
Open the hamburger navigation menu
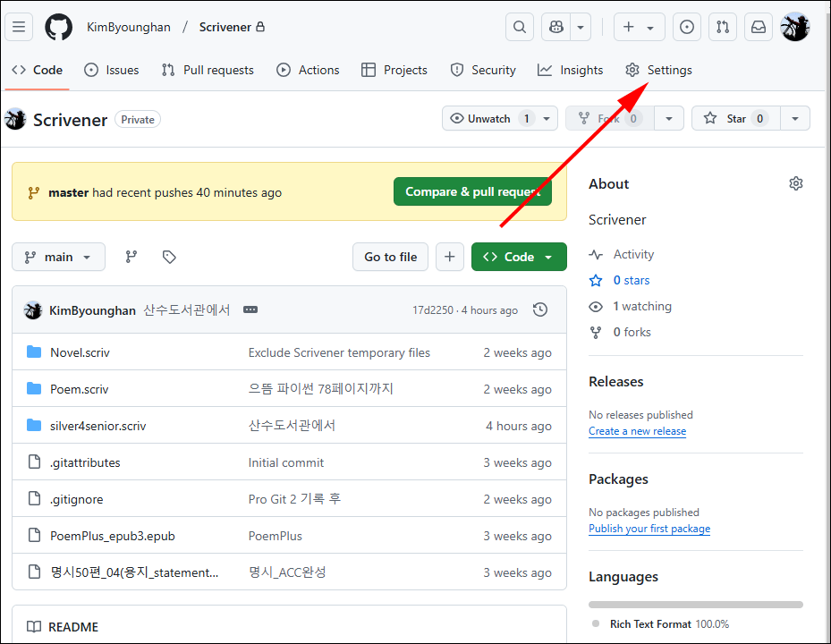pyautogui.click(x=19, y=27)
